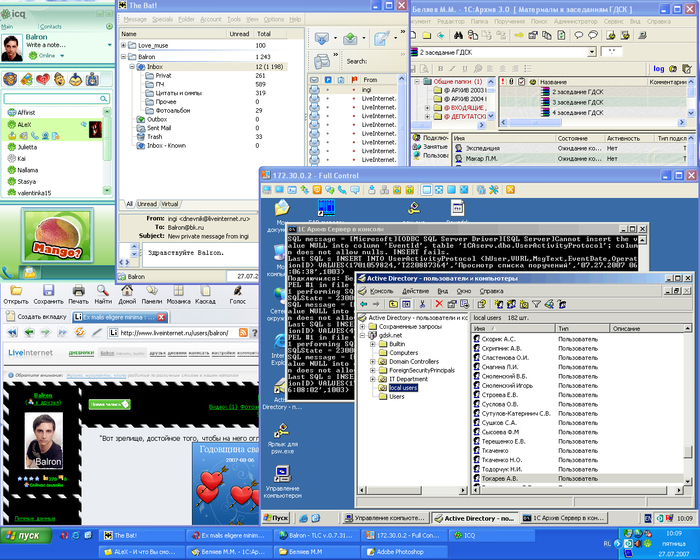Image resolution: width=700 pixels, height=560 pixels.
Task: Click the ICQ contact list scrollbar
Action: [x=107, y=151]
